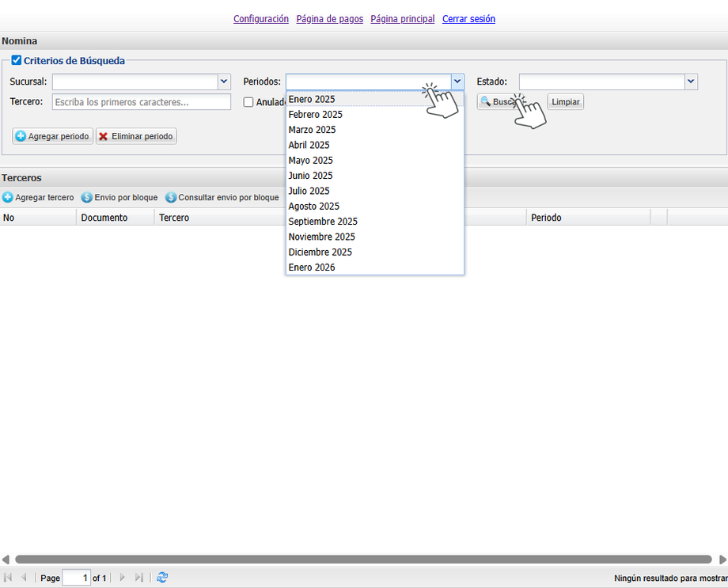Click the scroll left arrow
Screen dimensions: 728x588
pos(6,560)
